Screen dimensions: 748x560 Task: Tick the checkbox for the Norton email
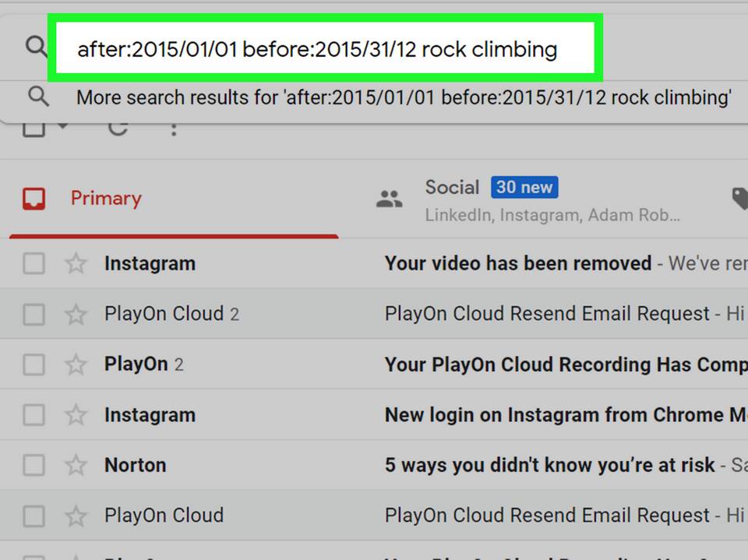(x=34, y=465)
